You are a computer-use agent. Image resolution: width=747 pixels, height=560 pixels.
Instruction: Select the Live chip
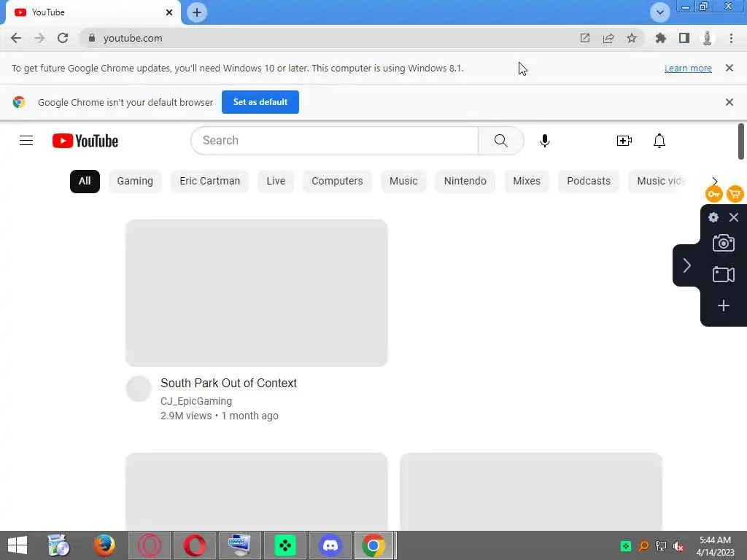point(276,181)
